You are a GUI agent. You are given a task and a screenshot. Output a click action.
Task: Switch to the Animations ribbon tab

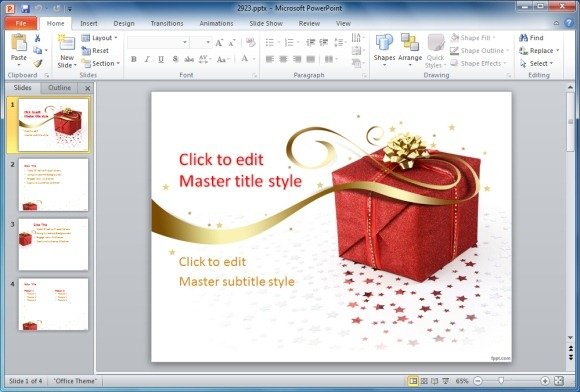(216, 23)
